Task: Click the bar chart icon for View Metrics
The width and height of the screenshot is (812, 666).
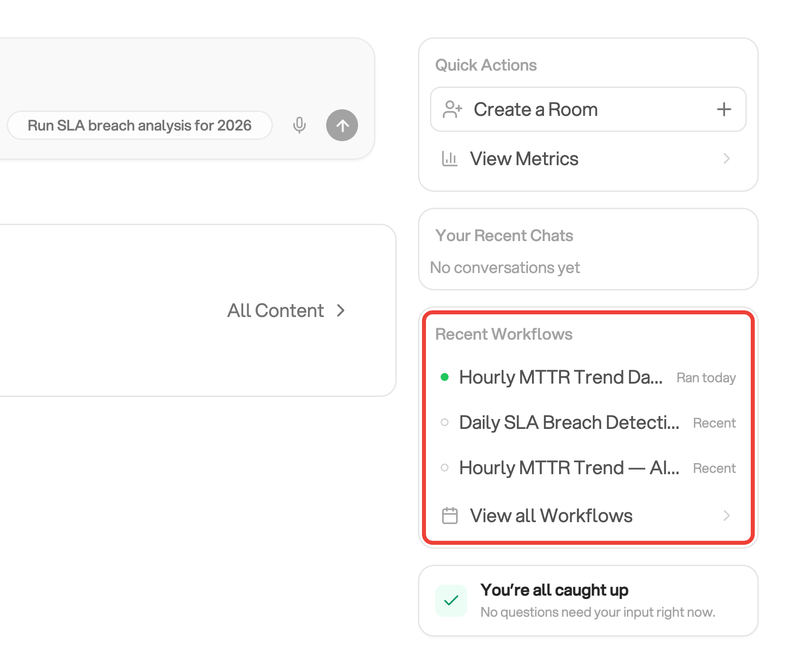Action: (449, 159)
